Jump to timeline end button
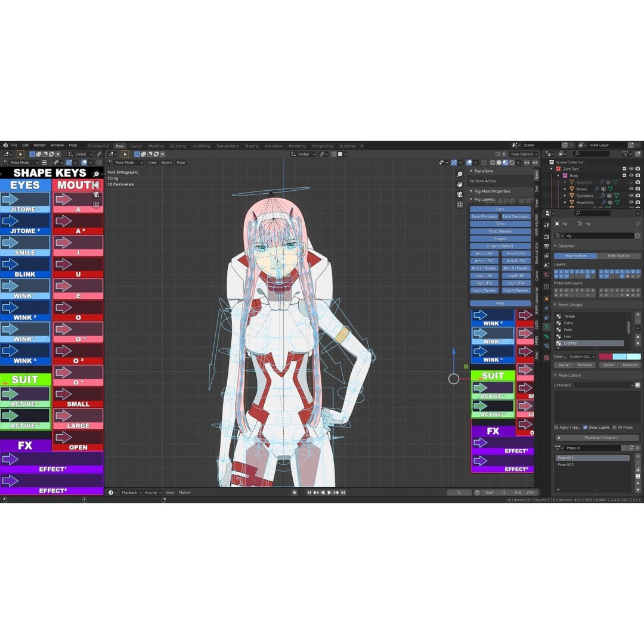Screen dimensions: 644x644 pos(343,493)
